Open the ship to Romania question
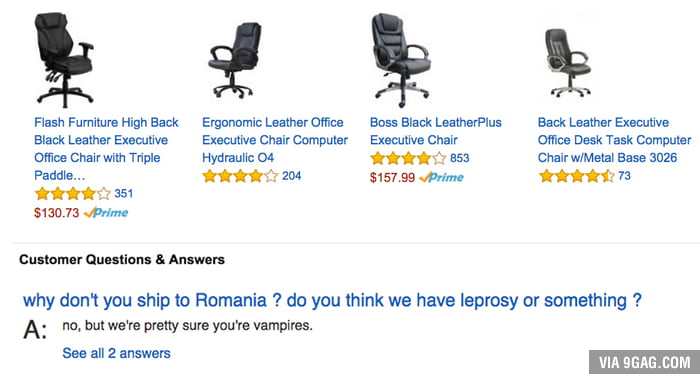 [x=333, y=300]
